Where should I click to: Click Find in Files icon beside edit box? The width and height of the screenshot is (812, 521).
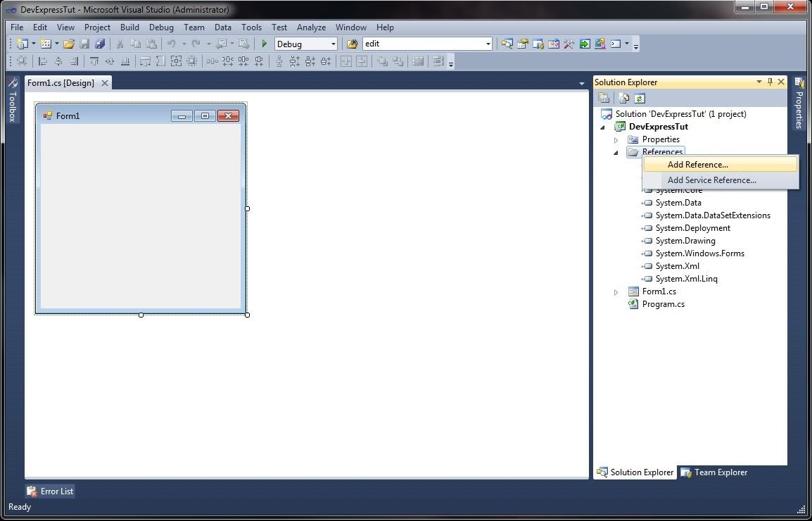(353, 44)
